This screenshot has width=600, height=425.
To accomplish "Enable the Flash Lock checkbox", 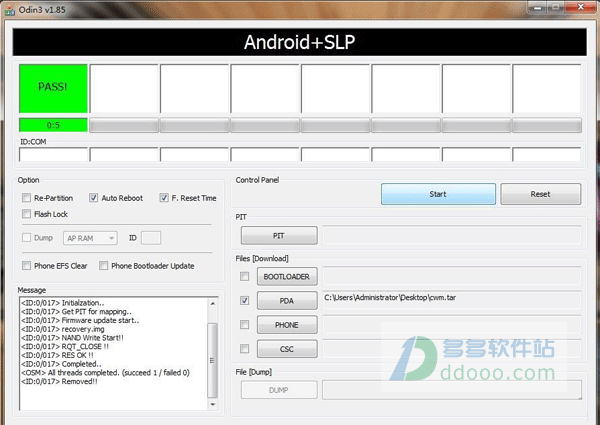I will point(26,214).
